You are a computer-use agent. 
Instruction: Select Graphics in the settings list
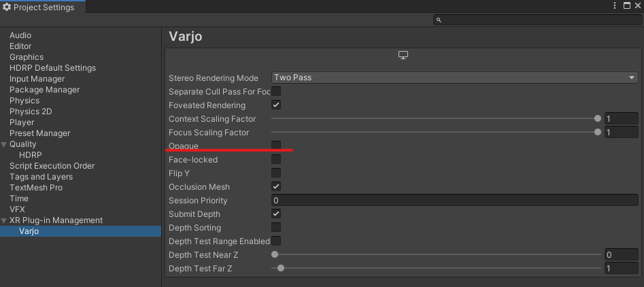pyautogui.click(x=27, y=57)
